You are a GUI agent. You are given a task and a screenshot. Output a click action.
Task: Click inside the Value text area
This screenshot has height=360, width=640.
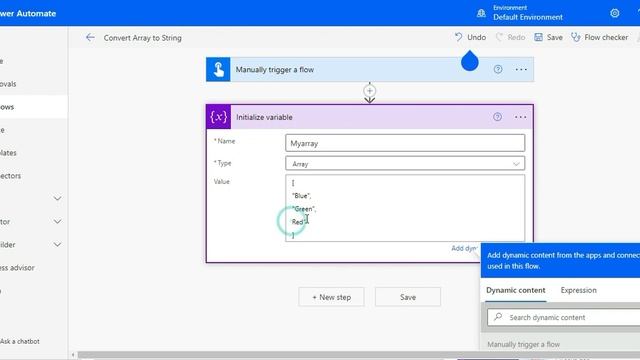(x=405, y=208)
